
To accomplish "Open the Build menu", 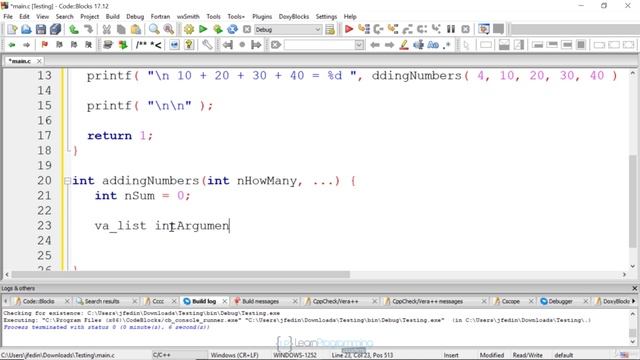I will (112, 16).
